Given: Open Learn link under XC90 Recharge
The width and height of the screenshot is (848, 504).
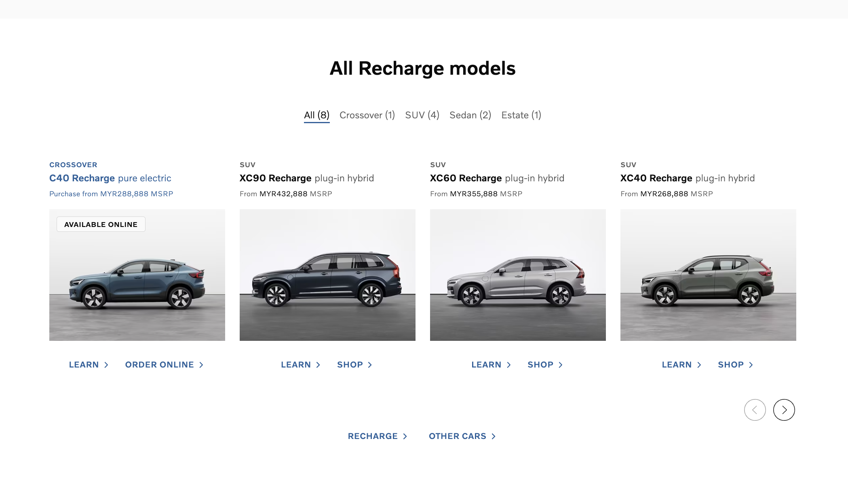Looking at the screenshot, I should (x=301, y=365).
